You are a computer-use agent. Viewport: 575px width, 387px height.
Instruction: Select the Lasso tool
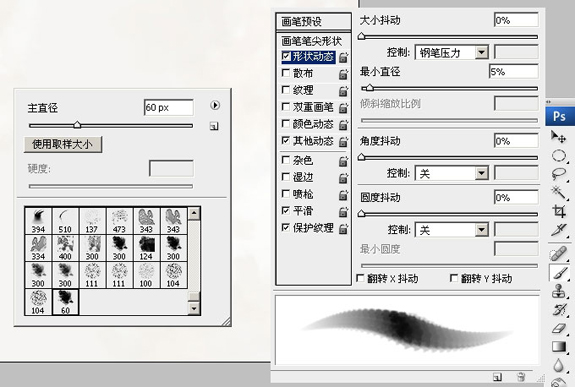[x=558, y=173]
